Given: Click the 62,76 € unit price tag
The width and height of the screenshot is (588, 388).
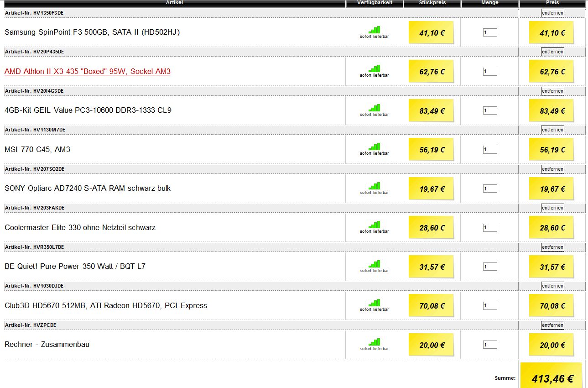Looking at the screenshot, I should coord(432,72).
